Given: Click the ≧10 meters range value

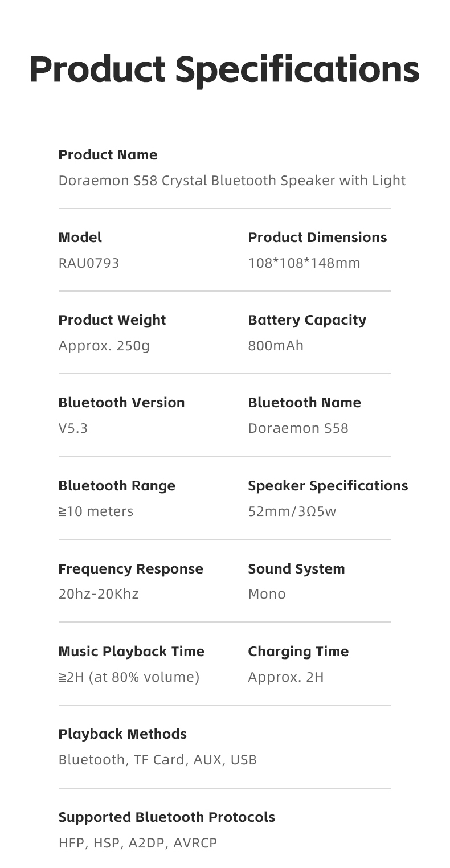Looking at the screenshot, I should (96, 511).
